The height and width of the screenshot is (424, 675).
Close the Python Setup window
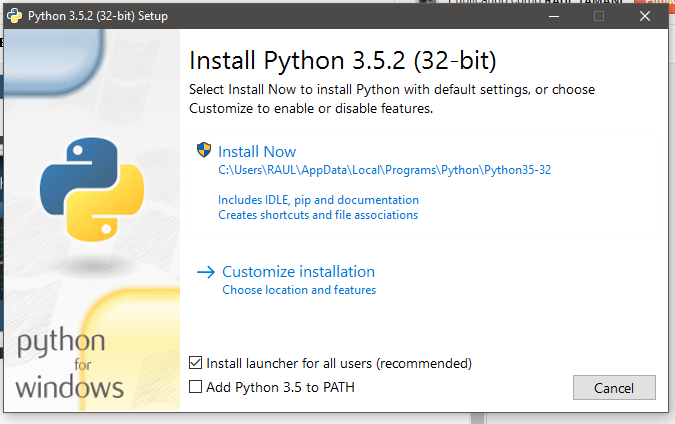[645, 16]
